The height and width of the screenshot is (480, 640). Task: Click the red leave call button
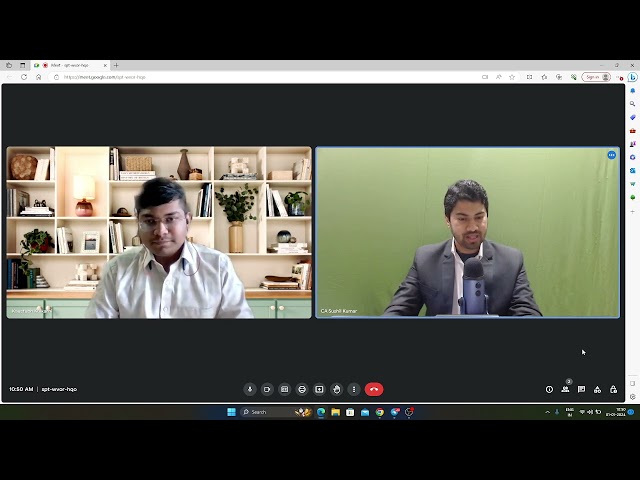374,389
